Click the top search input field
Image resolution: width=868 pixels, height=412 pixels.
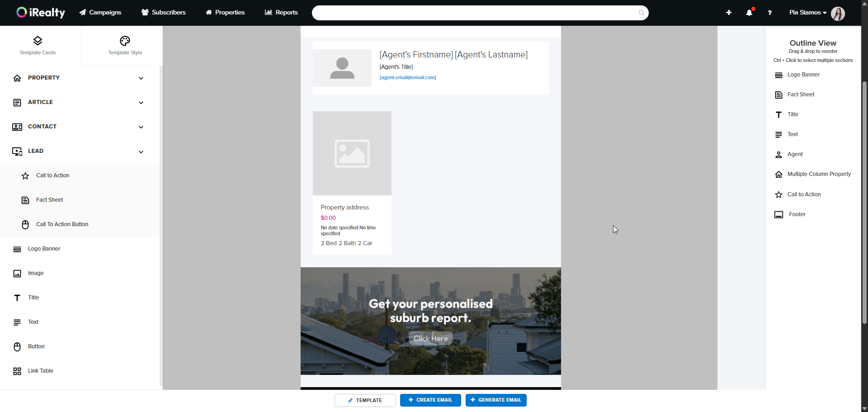coord(475,13)
